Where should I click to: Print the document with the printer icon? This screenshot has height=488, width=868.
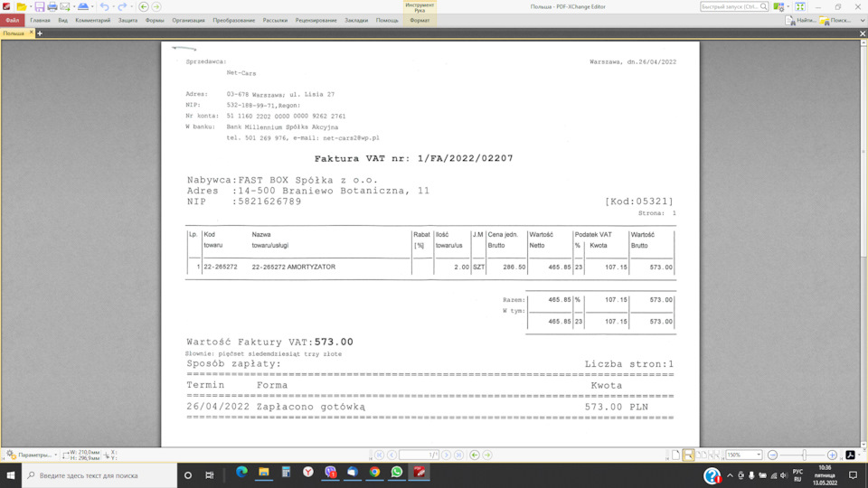(x=52, y=6)
